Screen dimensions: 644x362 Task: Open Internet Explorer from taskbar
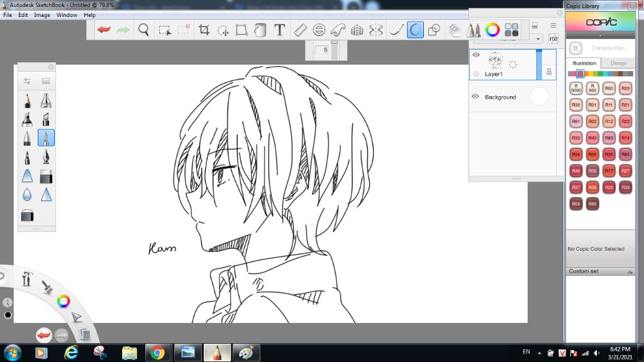(x=71, y=353)
